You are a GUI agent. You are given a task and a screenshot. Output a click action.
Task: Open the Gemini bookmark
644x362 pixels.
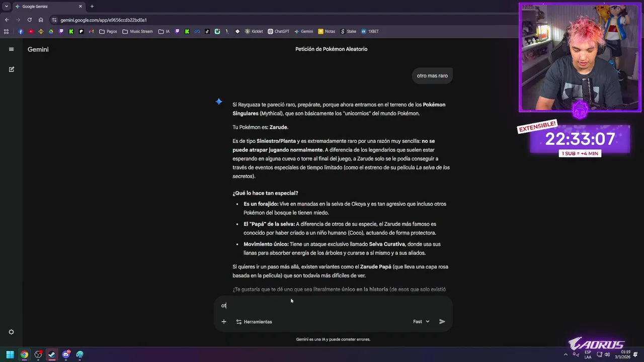pos(303,31)
